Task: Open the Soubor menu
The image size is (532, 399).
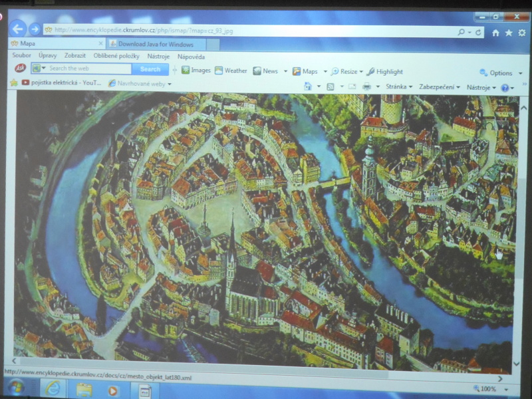Action: pos(21,55)
